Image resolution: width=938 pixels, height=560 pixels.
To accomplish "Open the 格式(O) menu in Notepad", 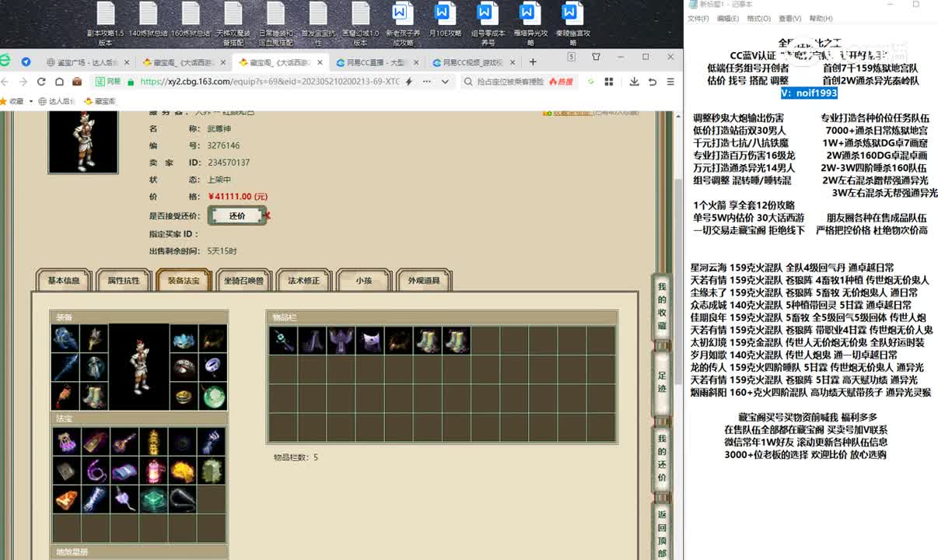I will [758, 19].
